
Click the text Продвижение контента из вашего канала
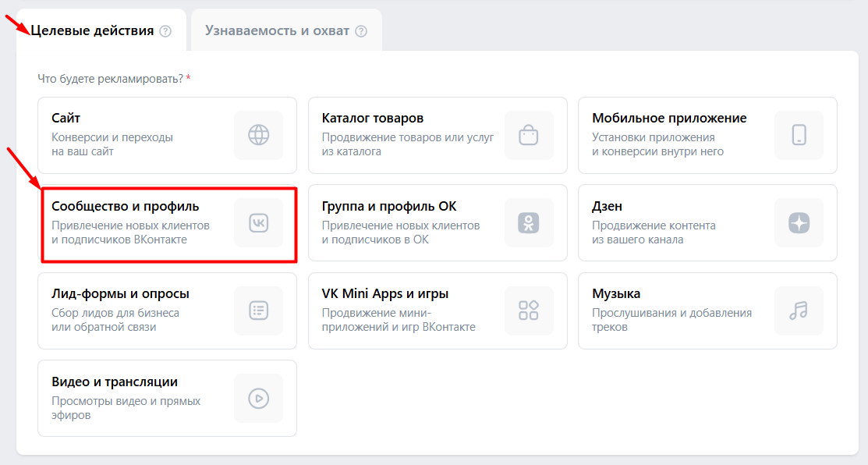(x=654, y=232)
